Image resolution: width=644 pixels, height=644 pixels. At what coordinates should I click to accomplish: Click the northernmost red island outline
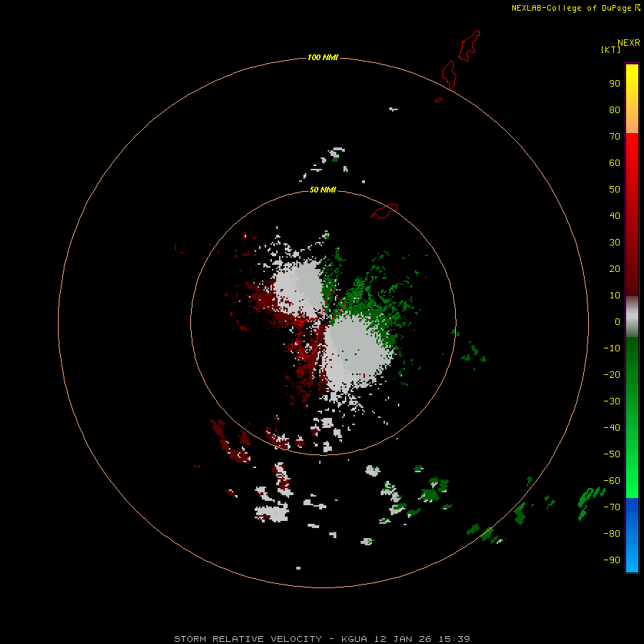click(469, 46)
